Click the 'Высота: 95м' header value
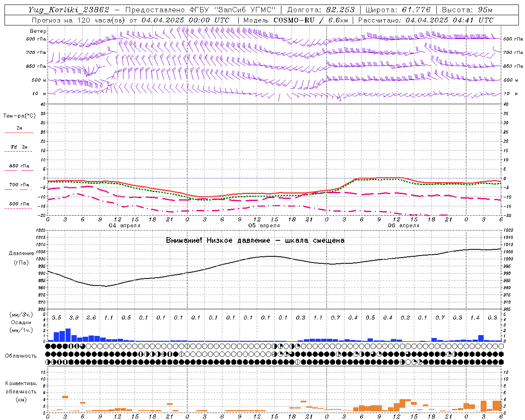The width and height of the screenshot is (525, 420). (x=467, y=10)
